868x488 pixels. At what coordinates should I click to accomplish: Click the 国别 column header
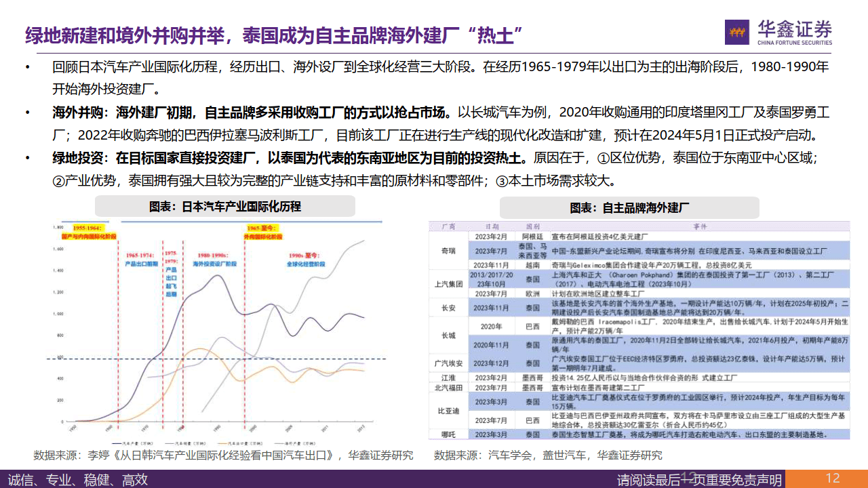point(533,226)
